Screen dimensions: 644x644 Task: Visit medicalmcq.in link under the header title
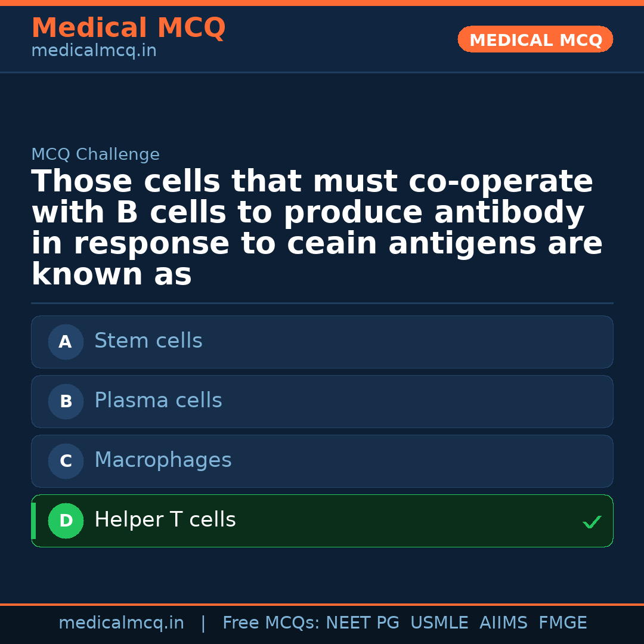click(94, 51)
